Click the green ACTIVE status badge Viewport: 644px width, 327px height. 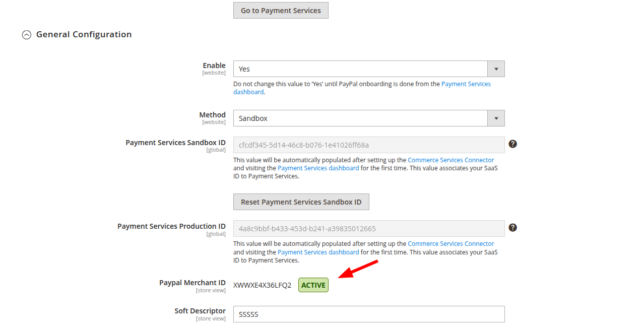tap(313, 285)
